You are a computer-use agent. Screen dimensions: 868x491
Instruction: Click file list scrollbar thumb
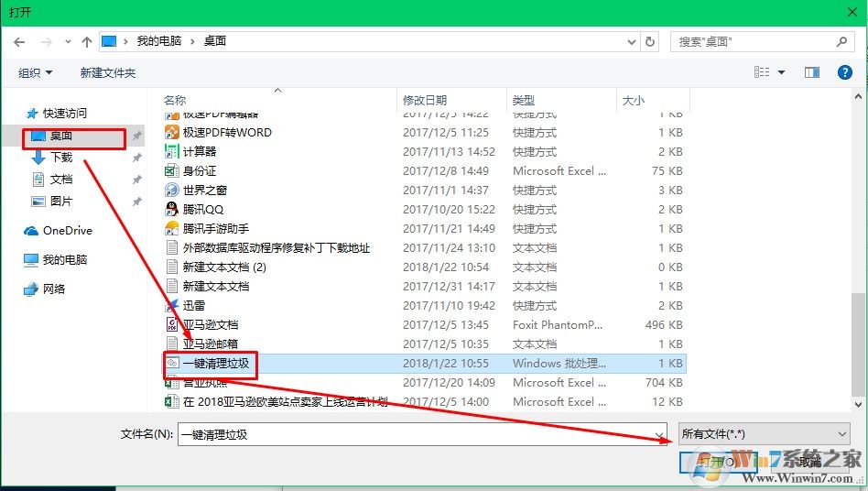[858, 344]
